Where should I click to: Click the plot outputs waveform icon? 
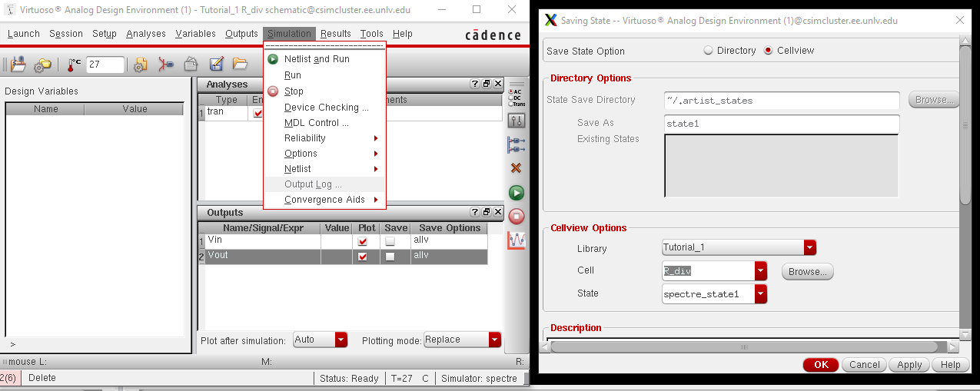coord(517,240)
